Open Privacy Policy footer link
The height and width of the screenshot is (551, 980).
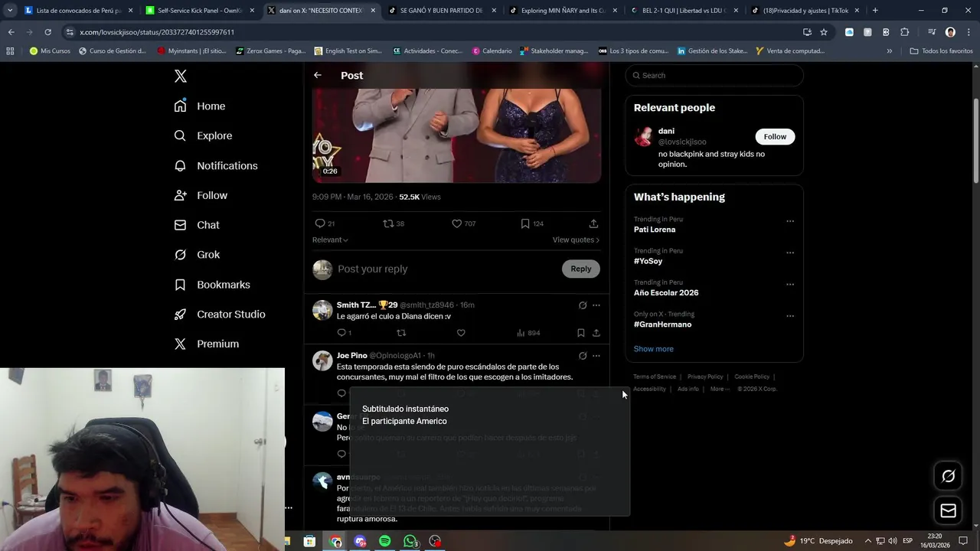[x=705, y=377]
